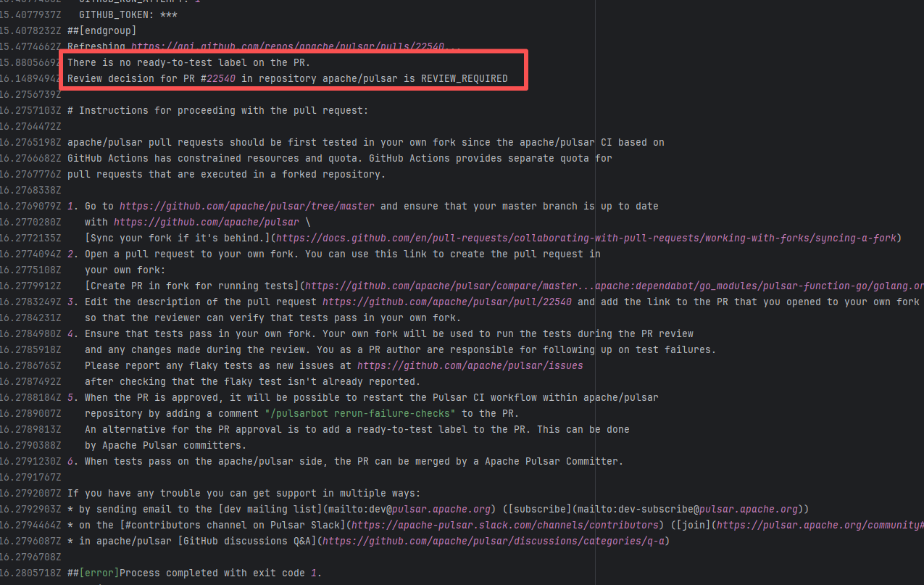Open the apache/pulsar/issues link
Screen dimensions: 924x585
click(x=470, y=365)
